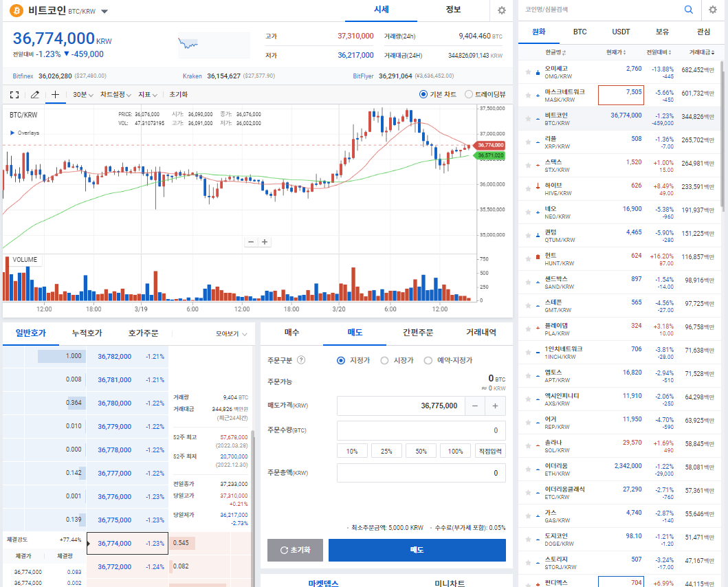Select the USDT market tab
The image size is (728, 587).
[621, 32]
